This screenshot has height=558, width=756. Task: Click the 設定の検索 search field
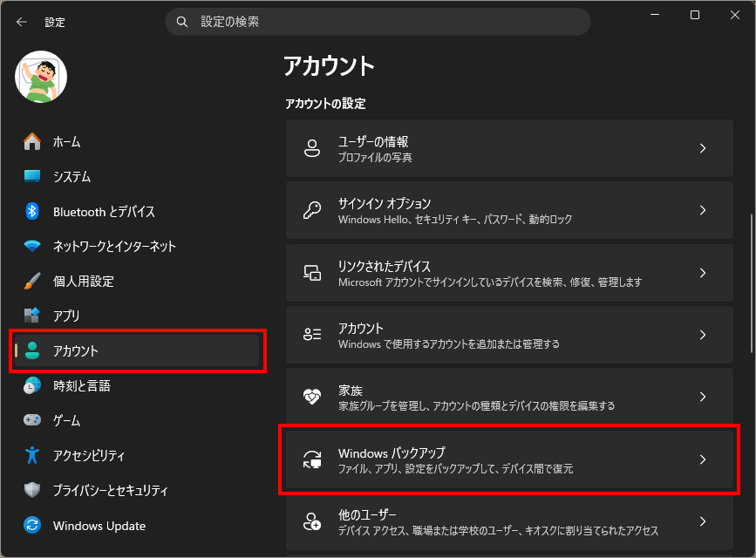pos(378,22)
